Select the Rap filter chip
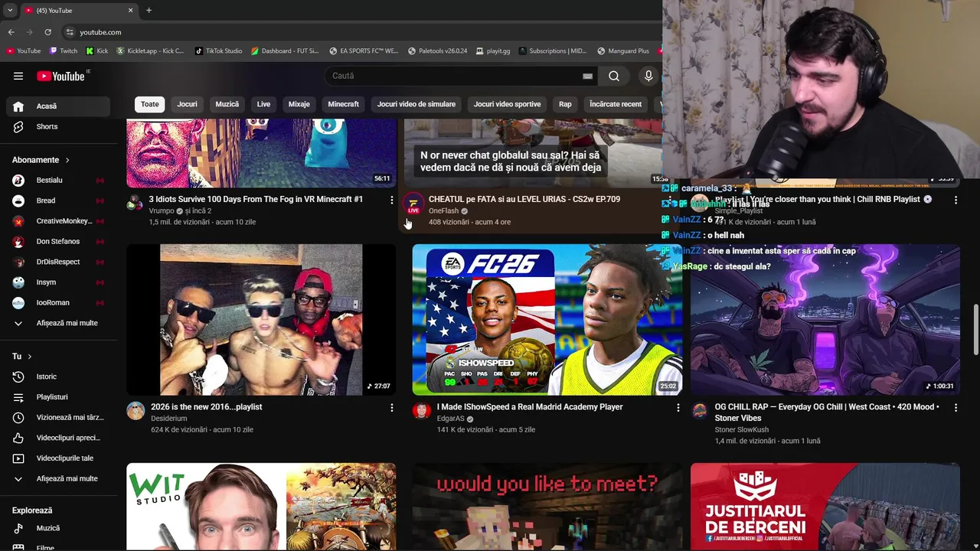The image size is (980, 551). pyautogui.click(x=565, y=104)
